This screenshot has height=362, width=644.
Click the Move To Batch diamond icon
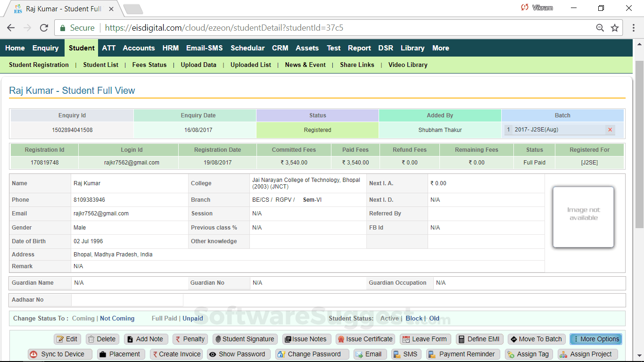pyautogui.click(x=513, y=339)
